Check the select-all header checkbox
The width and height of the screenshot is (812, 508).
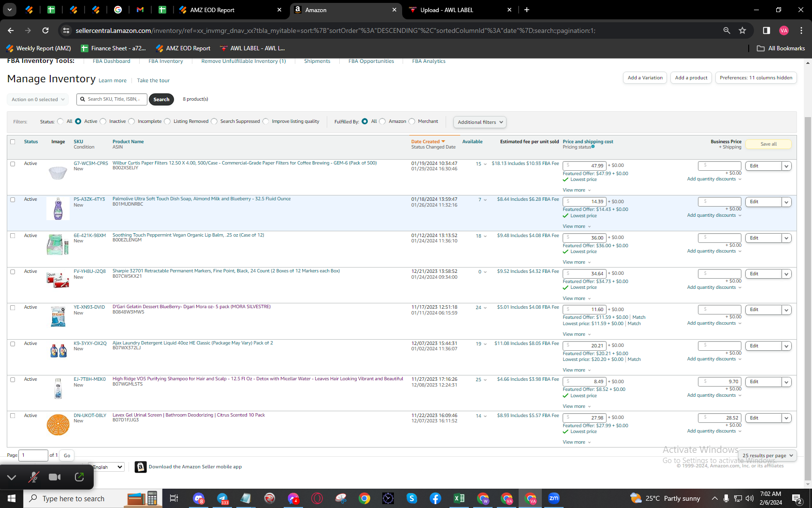click(x=13, y=142)
